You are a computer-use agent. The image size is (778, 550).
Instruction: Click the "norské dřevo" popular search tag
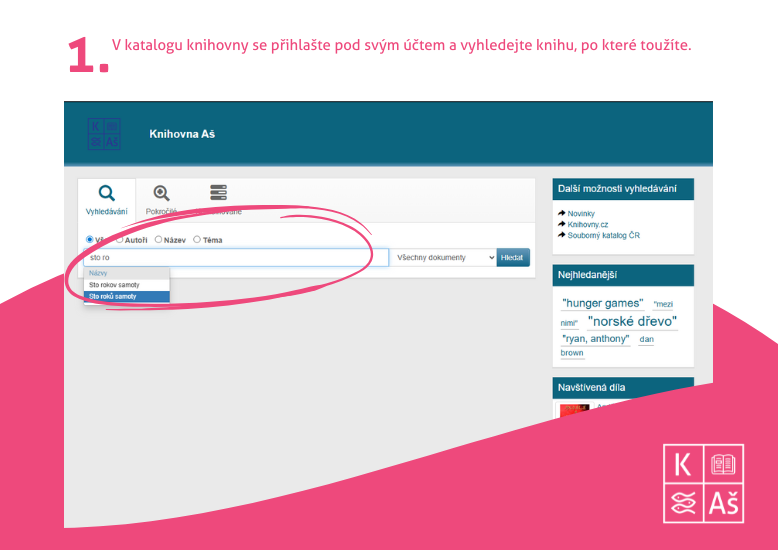[x=632, y=321]
